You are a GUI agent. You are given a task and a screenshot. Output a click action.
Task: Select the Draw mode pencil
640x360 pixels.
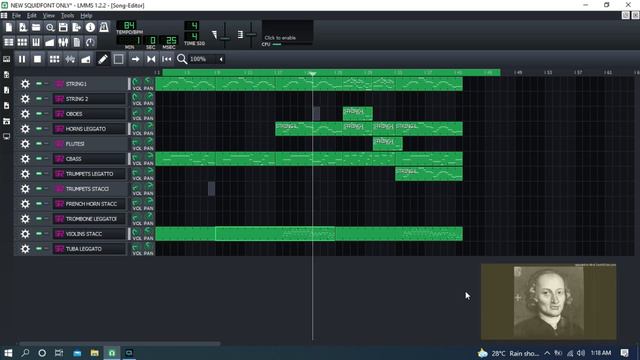tap(103, 59)
